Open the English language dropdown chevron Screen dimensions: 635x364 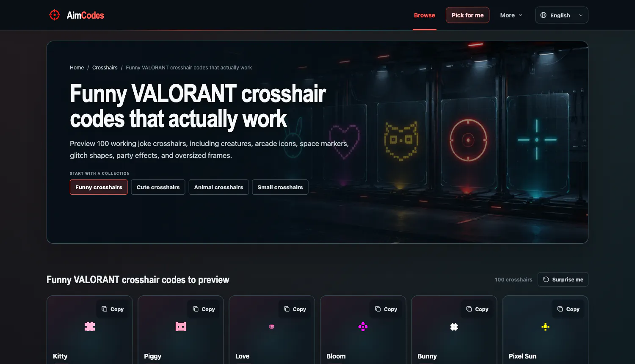click(581, 15)
